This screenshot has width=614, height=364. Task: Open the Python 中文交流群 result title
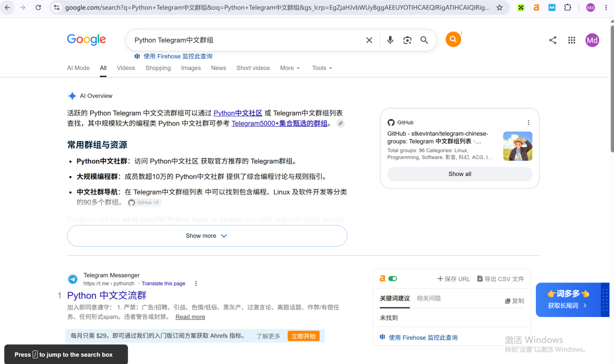[x=107, y=295]
